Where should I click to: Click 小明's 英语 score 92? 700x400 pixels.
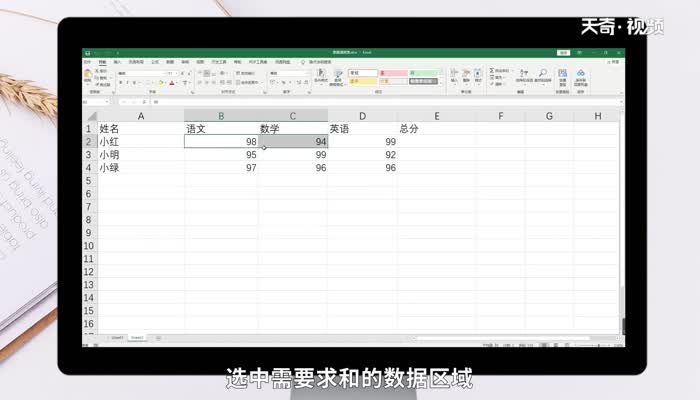362,155
